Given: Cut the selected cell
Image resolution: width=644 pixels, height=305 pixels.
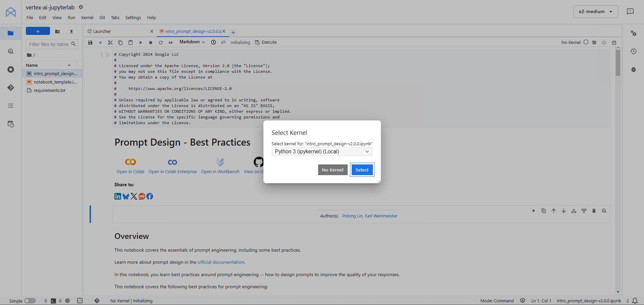Looking at the screenshot, I should 110,43.
